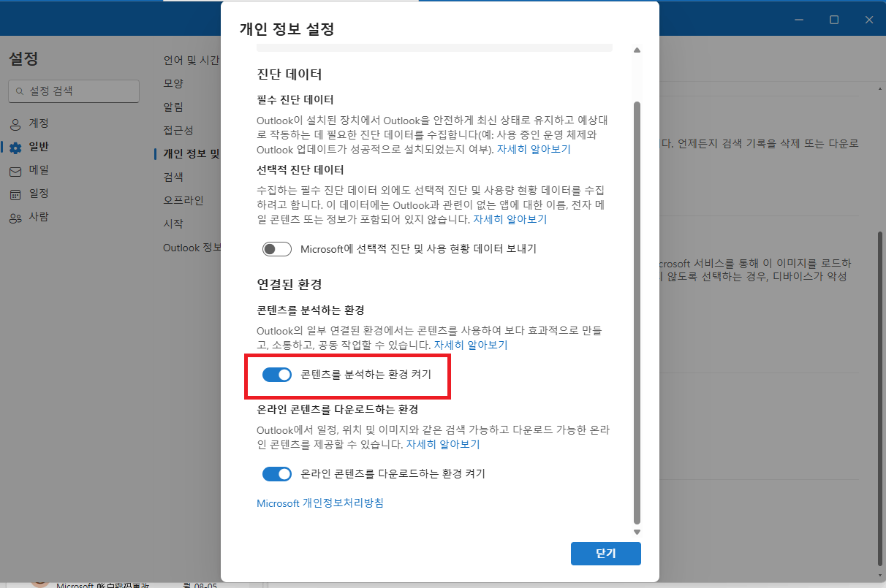Screen dimensions: 886x588
Task: Select 메일 in settings sidebar
Action: [39, 170]
